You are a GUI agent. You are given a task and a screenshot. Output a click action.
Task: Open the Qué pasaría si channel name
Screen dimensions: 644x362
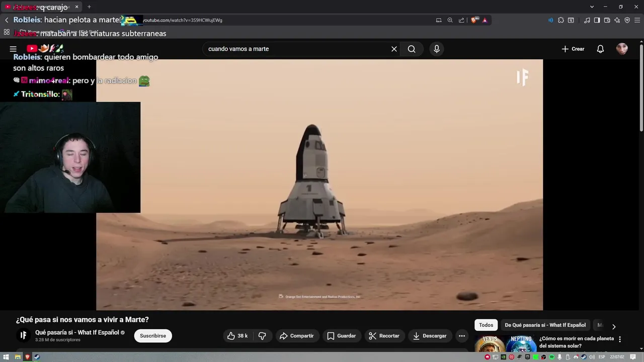point(77,332)
